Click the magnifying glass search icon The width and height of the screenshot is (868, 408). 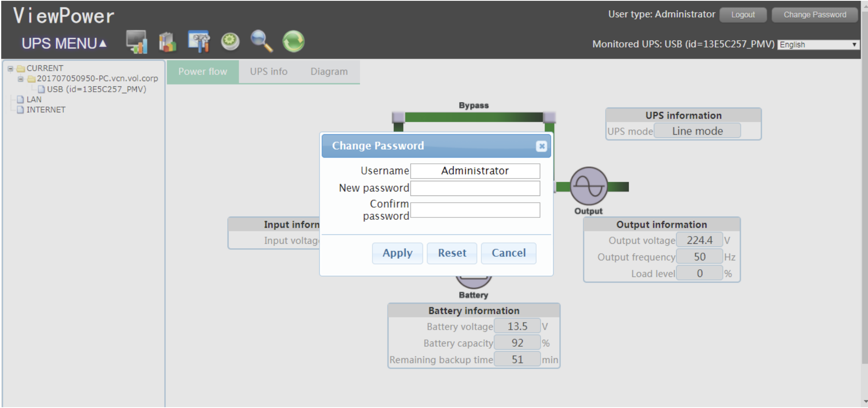tap(261, 41)
